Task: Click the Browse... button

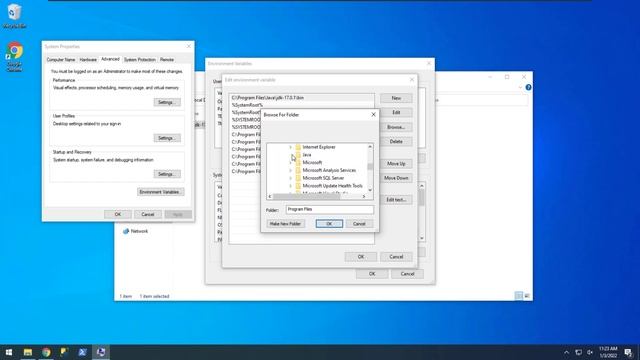Action: coord(396,127)
